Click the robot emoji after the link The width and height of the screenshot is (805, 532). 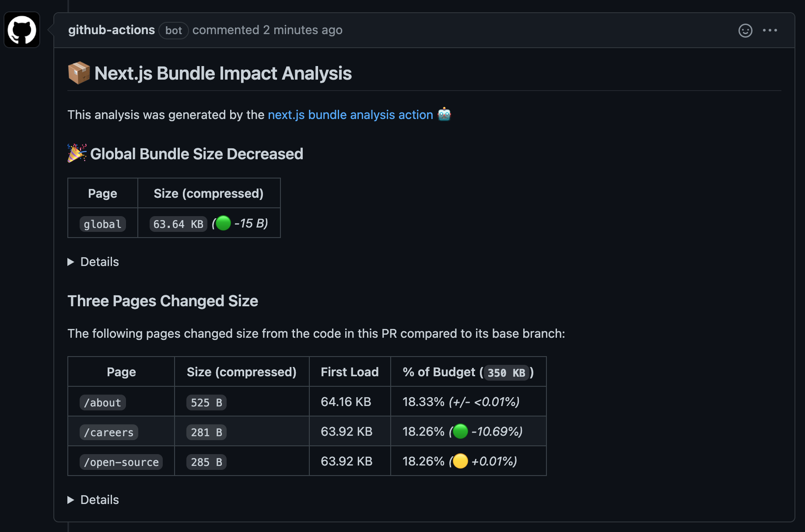click(444, 114)
